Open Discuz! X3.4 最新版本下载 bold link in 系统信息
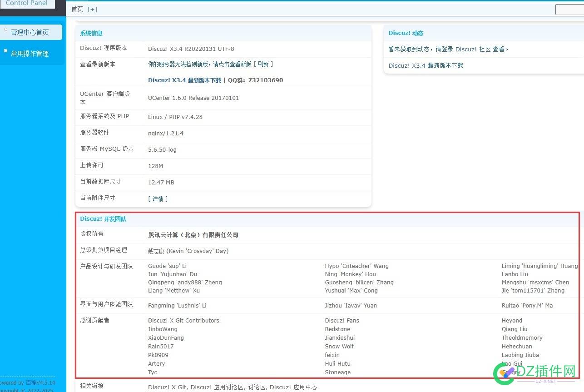The height and width of the screenshot is (392, 584). (184, 80)
